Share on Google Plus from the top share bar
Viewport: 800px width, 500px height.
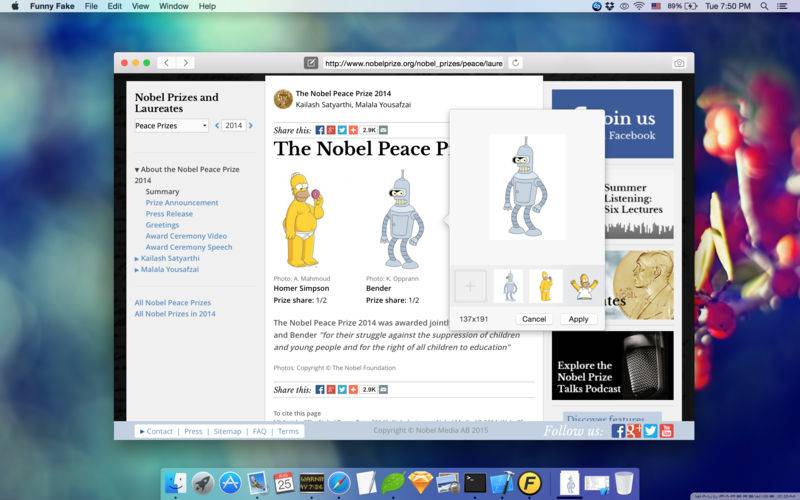[x=331, y=130]
